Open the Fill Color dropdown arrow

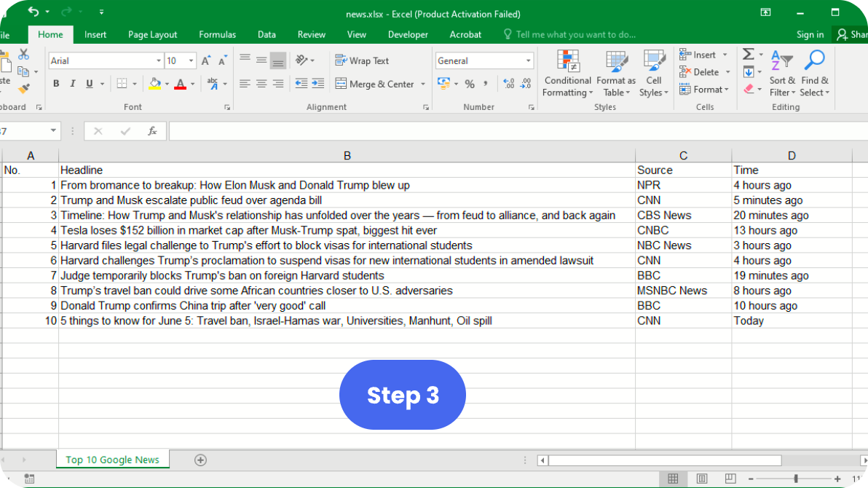tap(167, 84)
